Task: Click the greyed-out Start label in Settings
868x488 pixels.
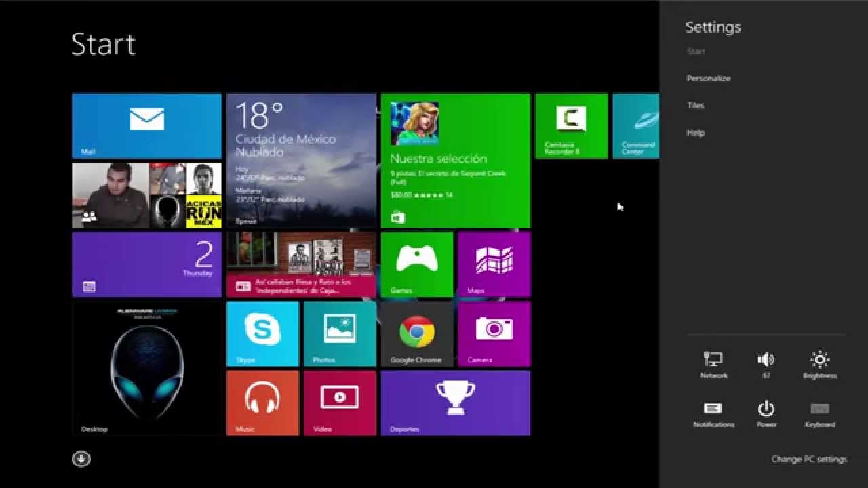Action: click(696, 52)
